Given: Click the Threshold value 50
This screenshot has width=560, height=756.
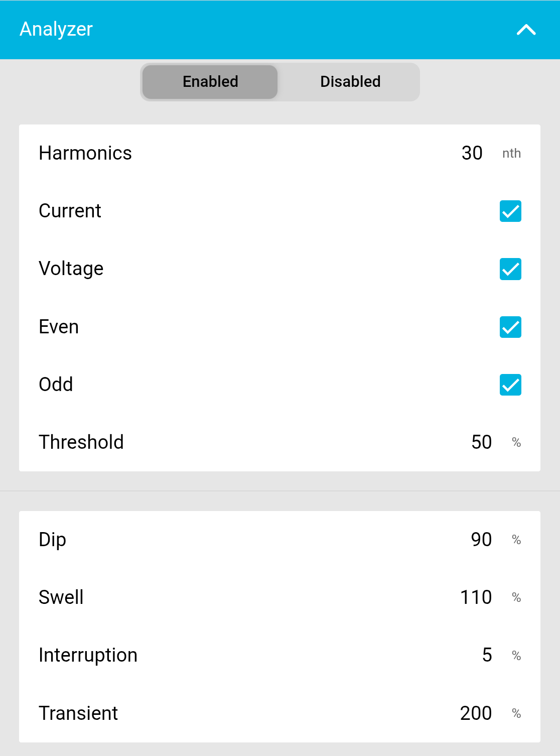Looking at the screenshot, I should coord(481,442).
